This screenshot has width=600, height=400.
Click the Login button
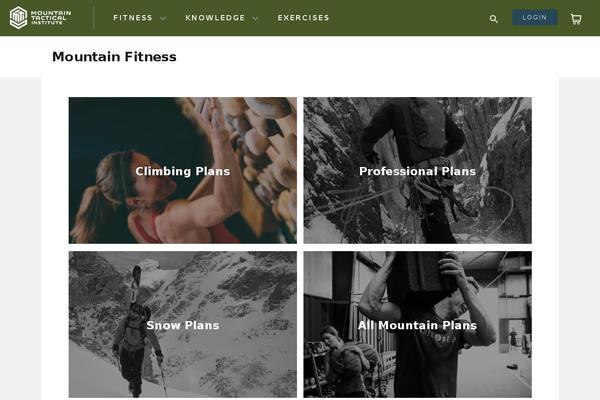click(x=535, y=18)
